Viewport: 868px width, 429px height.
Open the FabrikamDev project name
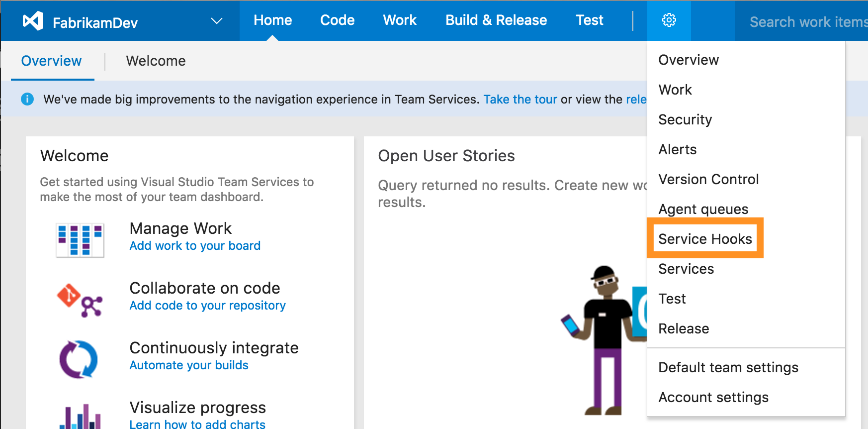point(95,23)
